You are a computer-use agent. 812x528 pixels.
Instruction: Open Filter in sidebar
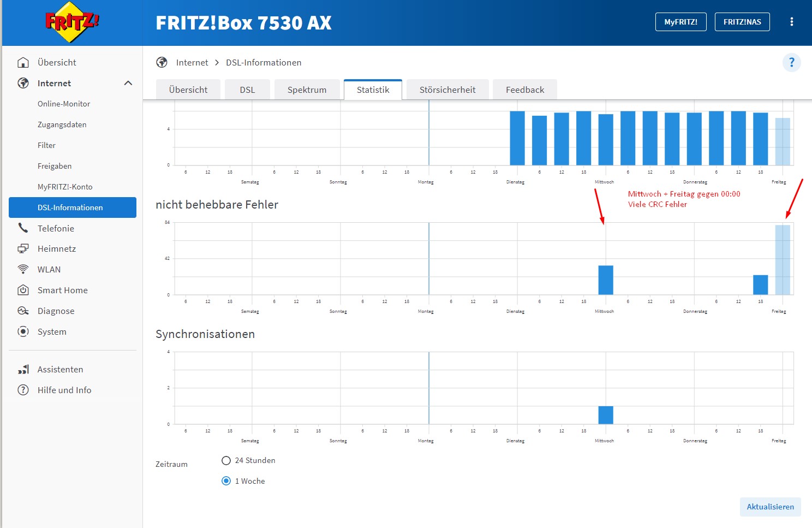pyautogui.click(x=46, y=145)
